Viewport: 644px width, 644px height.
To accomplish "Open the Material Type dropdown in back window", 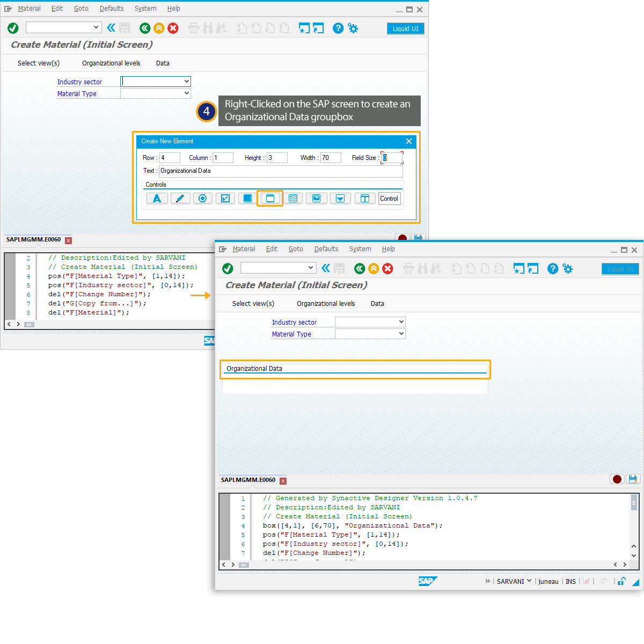I will pyautogui.click(x=187, y=93).
